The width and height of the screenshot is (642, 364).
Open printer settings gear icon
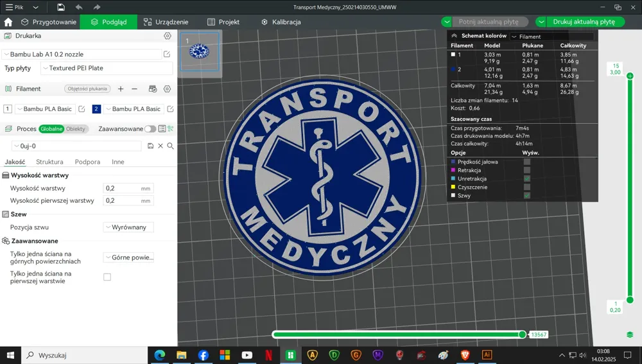(x=168, y=36)
